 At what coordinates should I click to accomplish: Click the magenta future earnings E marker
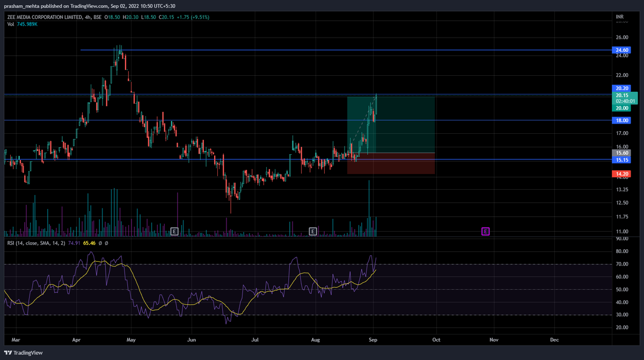[x=485, y=231]
